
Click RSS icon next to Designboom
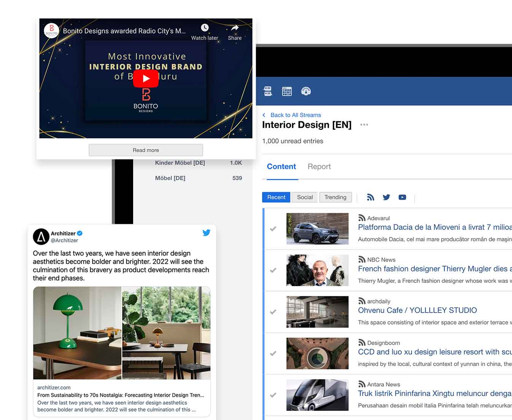362,342
